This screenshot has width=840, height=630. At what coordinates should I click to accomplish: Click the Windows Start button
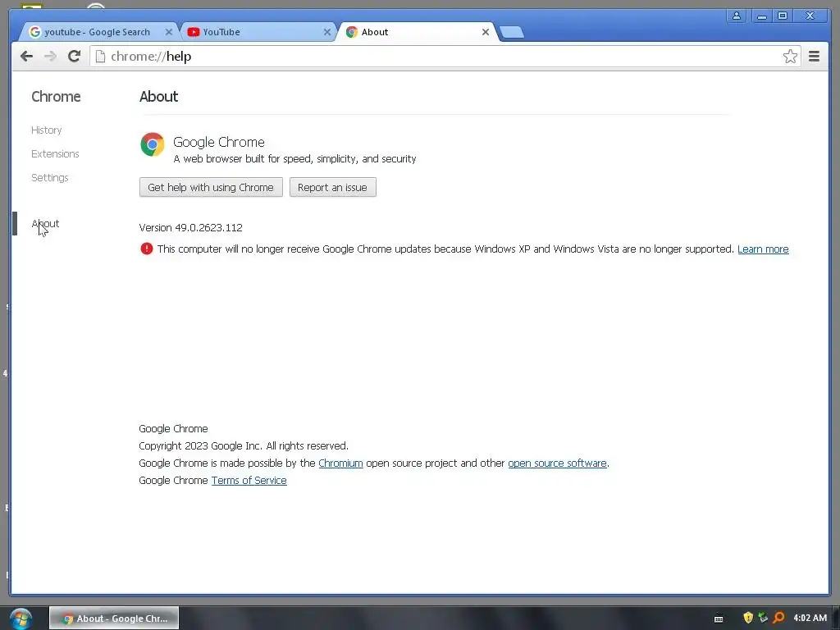coord(21,619)
